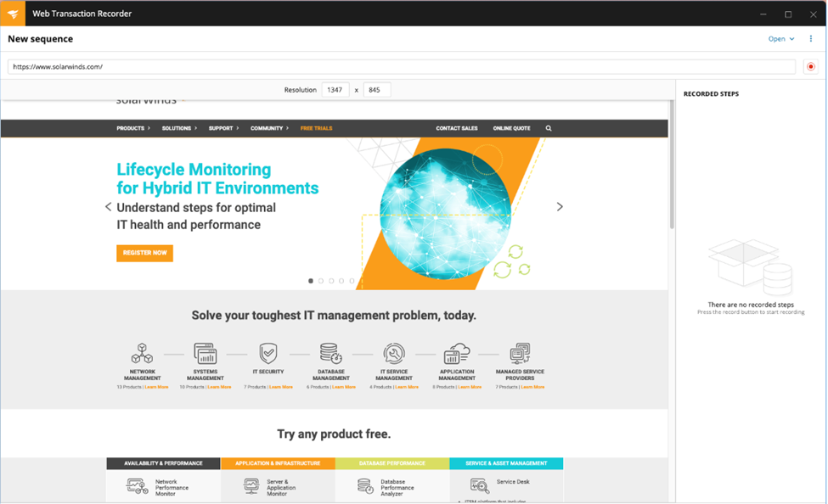
Task: Expand the SUPPORT menu
Action: pos(224,128)
